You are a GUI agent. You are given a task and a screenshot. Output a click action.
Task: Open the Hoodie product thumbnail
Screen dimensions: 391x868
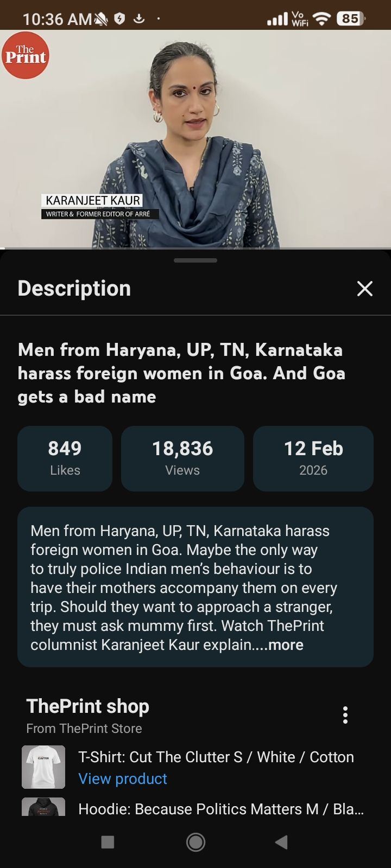[43, 807]
